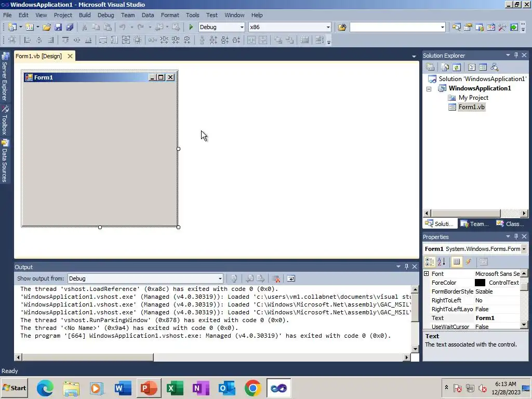Switch to the Team Explorer tab
The image size is (532, 399).
point(474,224)
